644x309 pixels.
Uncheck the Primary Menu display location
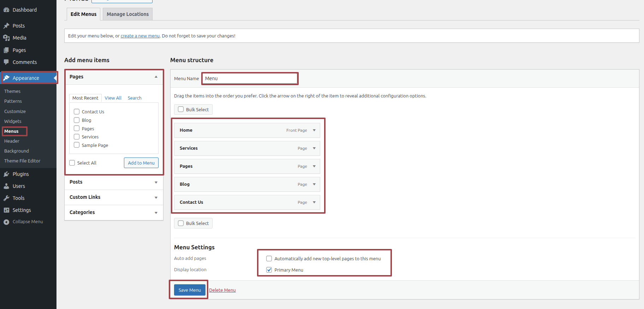tap(269, 270)
